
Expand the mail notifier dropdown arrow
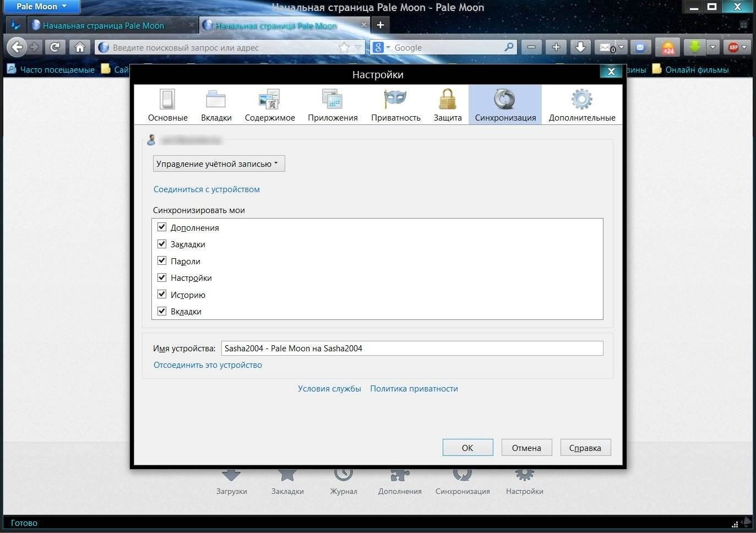click(622, 47)
